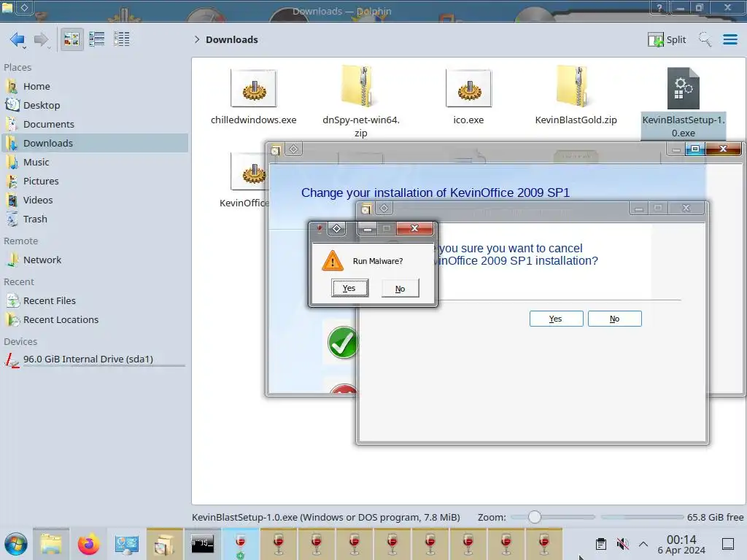Open Trash in Places
The image size is (747, 560).
point(95,219)
